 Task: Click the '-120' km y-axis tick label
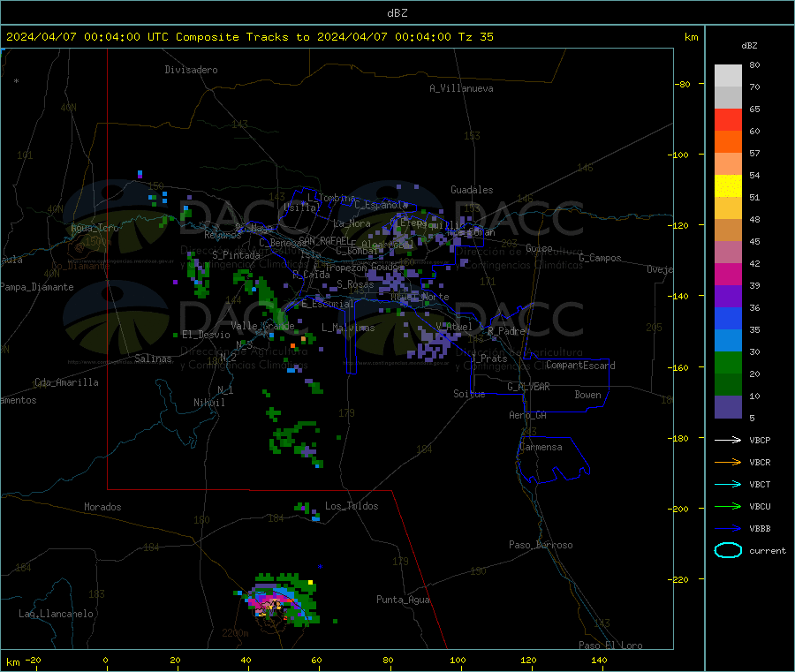[680, 225]
